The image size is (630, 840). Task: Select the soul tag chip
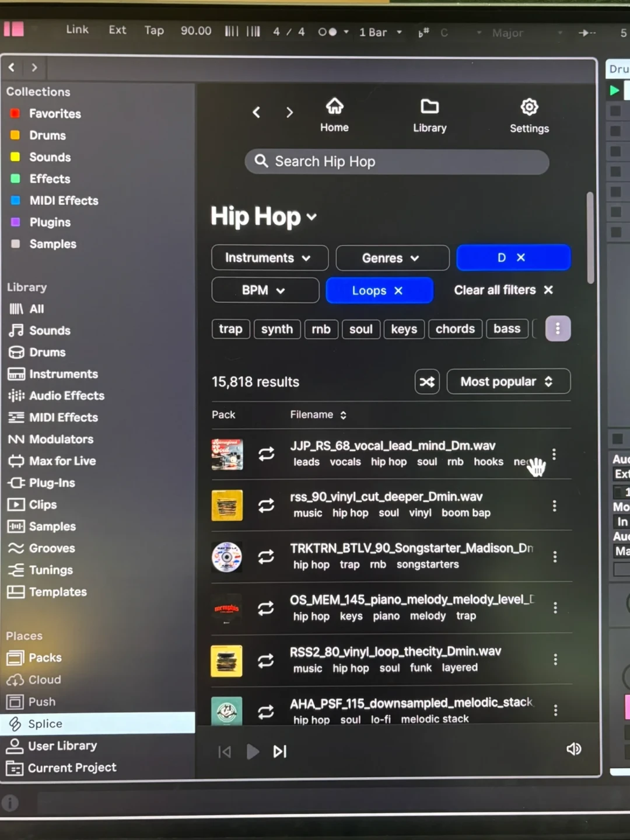(x=360, y=329)
